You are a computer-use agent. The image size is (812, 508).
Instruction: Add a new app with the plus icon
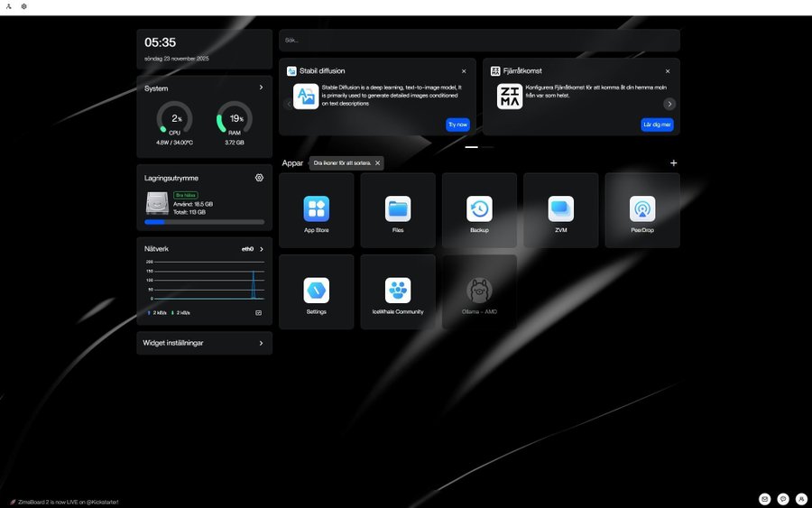pyautogui.click(x=673, y=163)
